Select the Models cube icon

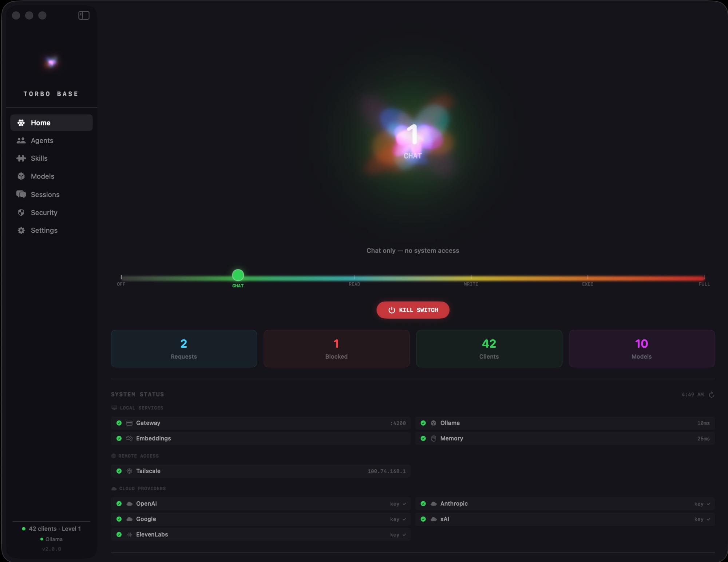pyautogui.click(x=21, y=176)
